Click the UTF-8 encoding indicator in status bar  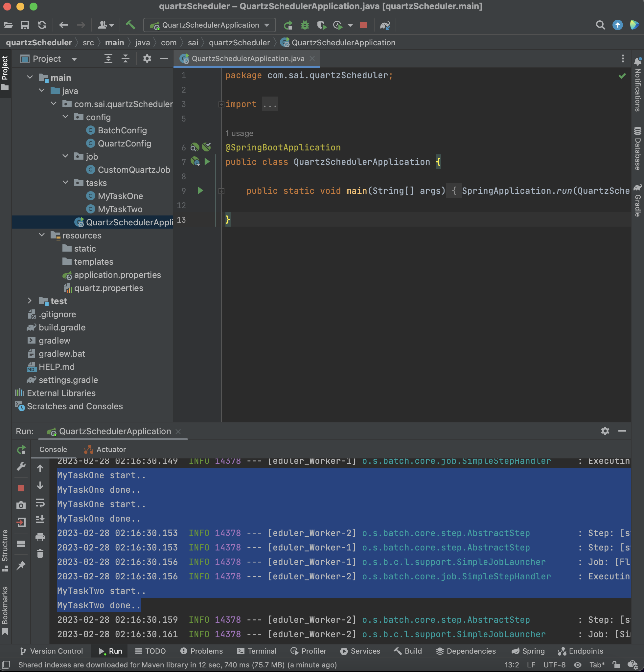click(556, 665)
